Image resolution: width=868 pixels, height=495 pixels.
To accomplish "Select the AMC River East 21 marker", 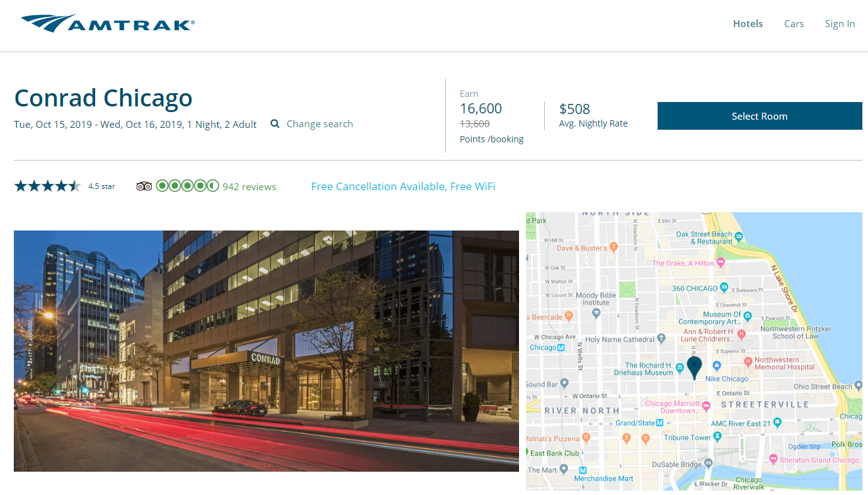I will pos(778,423).
